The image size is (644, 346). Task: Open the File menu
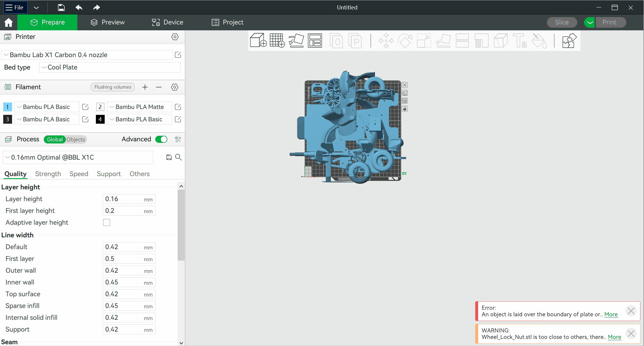point(15,7)
